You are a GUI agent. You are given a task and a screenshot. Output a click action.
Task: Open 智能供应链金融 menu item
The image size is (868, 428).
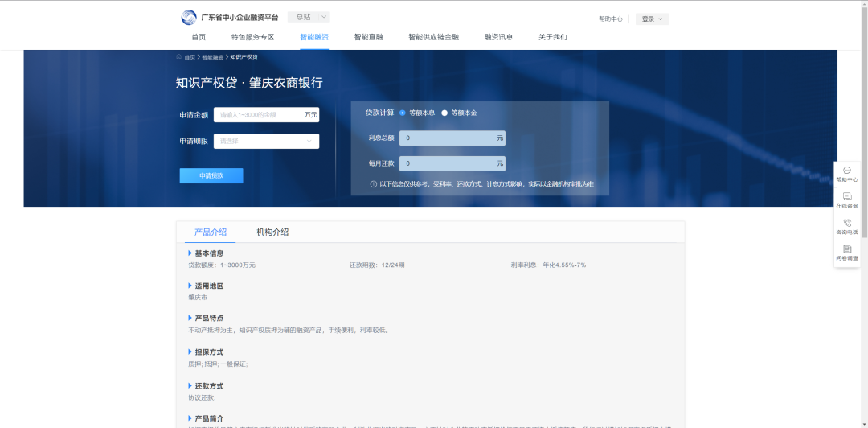point(434,37)
